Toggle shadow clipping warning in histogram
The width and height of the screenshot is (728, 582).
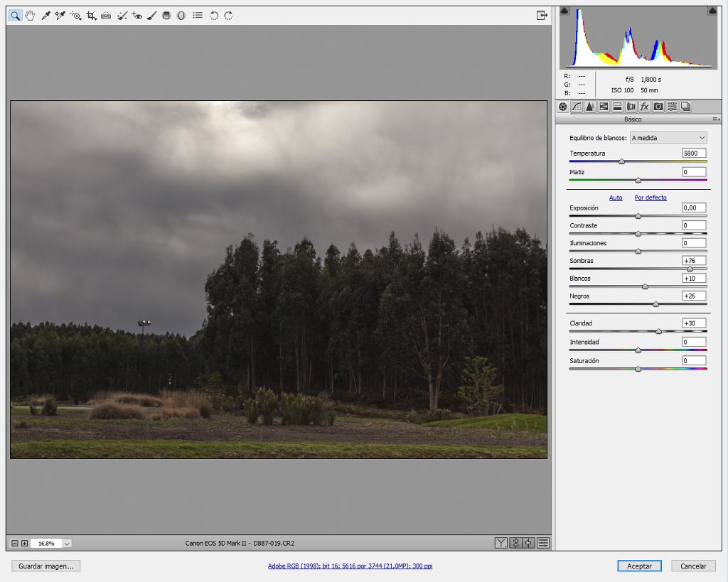[x=564, y=10]
